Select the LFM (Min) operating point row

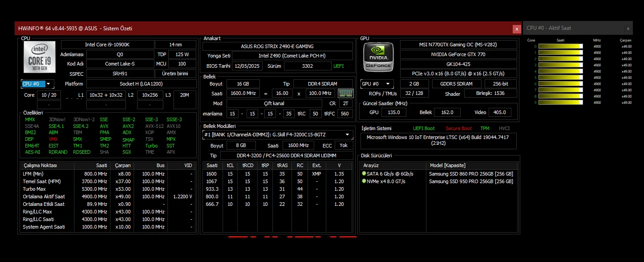[108, 174]
